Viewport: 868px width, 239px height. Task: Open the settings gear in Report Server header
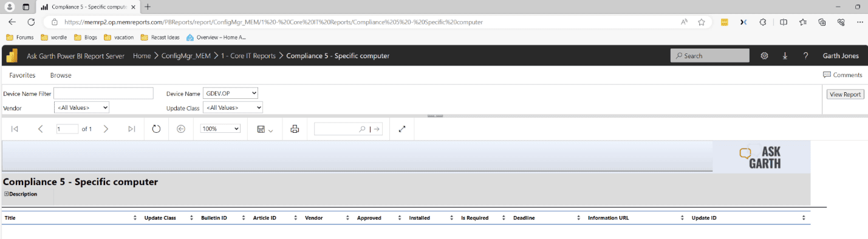765,56
